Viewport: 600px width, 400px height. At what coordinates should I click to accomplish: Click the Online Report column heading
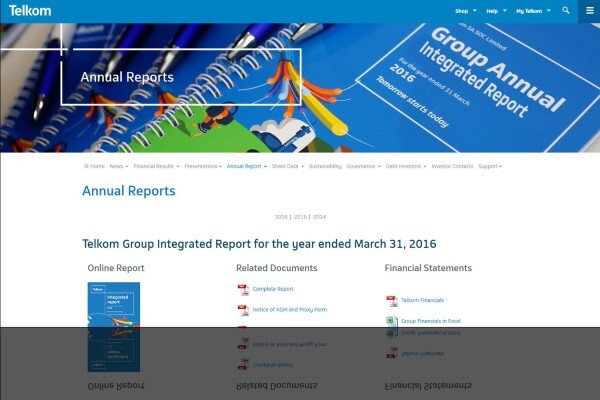click(116, 268)
